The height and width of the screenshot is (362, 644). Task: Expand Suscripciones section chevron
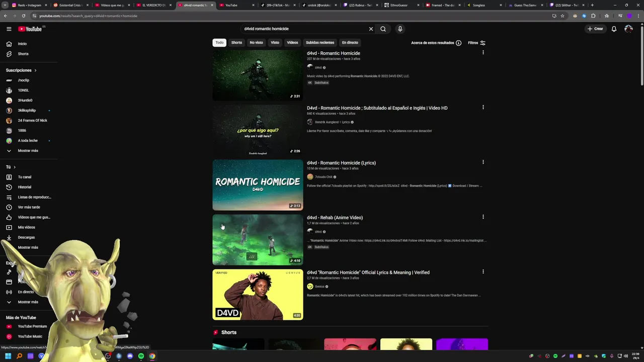coord(35,70)
